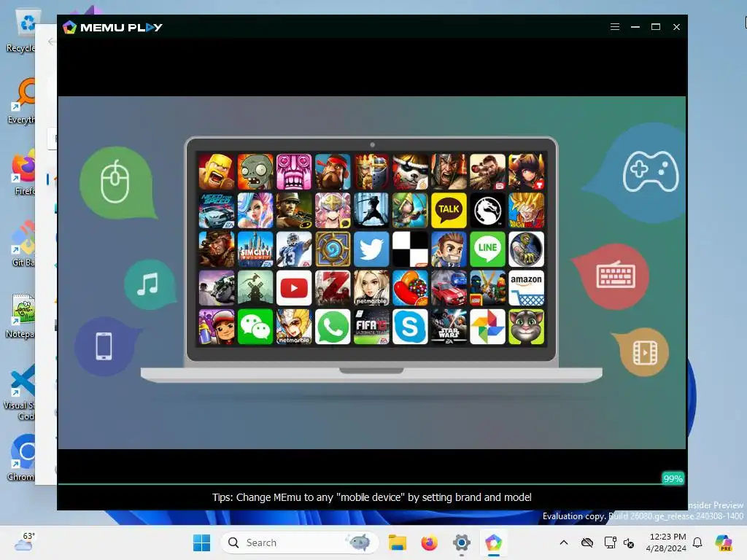This screenshot has width=747, height=560.
Task: Click the green mouse bubble icon
Action: [117, 183]
